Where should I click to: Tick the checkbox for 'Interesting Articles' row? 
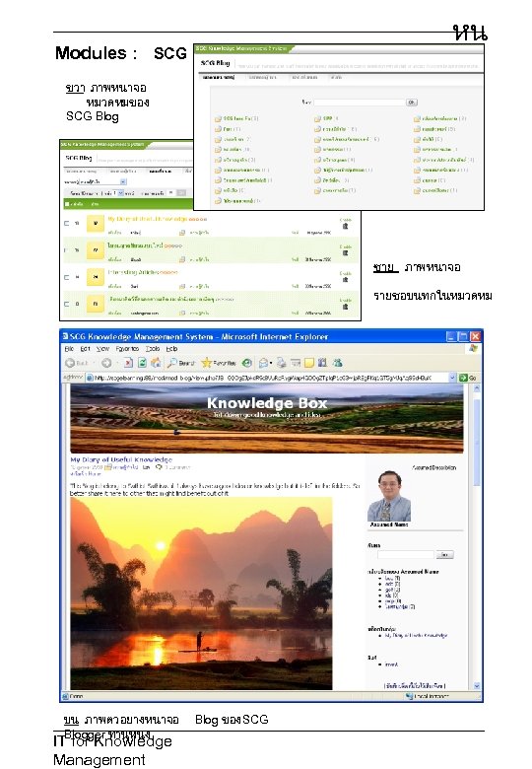[67, 277]
